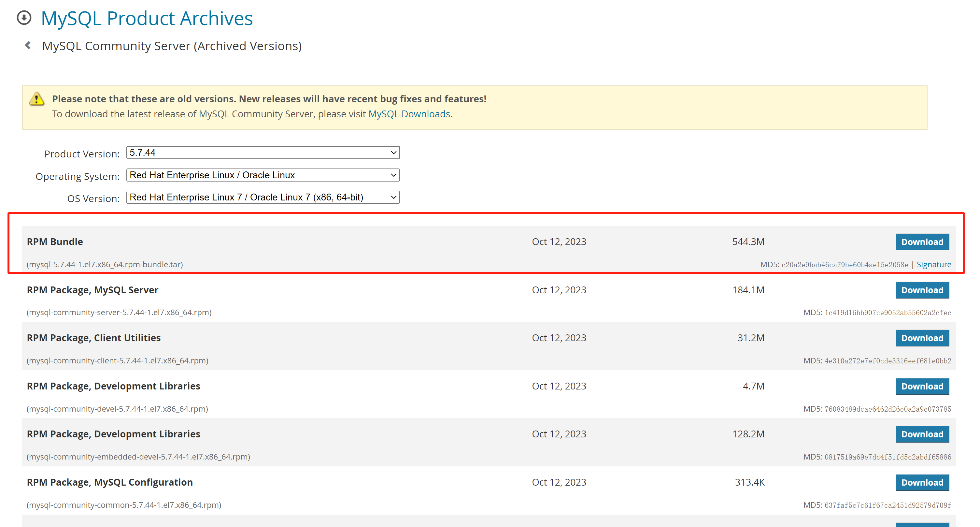980x527 pixels.
Task: Open the MySQL Product Archives heading link
Action: tap(147, 18)
